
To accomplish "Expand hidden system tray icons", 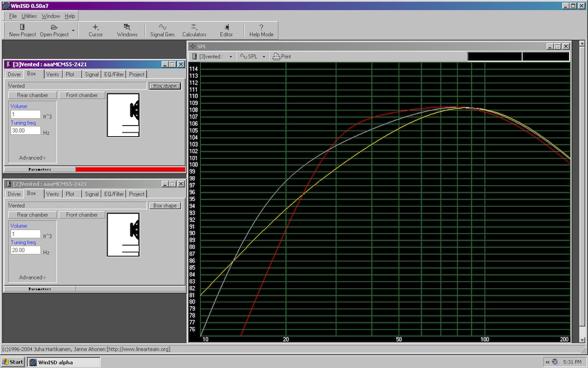I will click(548, 362).
